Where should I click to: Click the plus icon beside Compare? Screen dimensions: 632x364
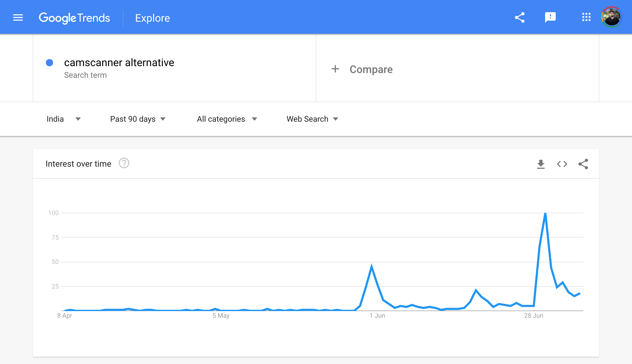tap(335, 69)
